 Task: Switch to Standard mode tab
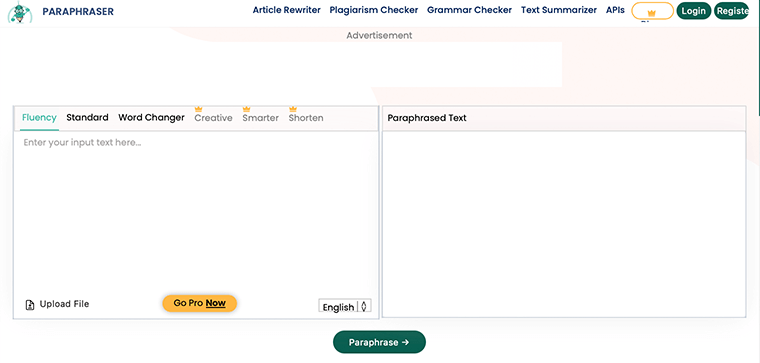point(87,117)
